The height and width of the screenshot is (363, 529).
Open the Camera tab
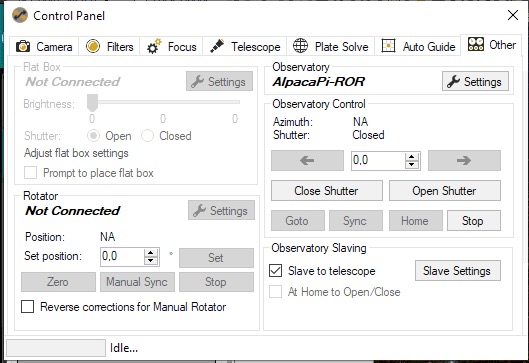point(44,46)
